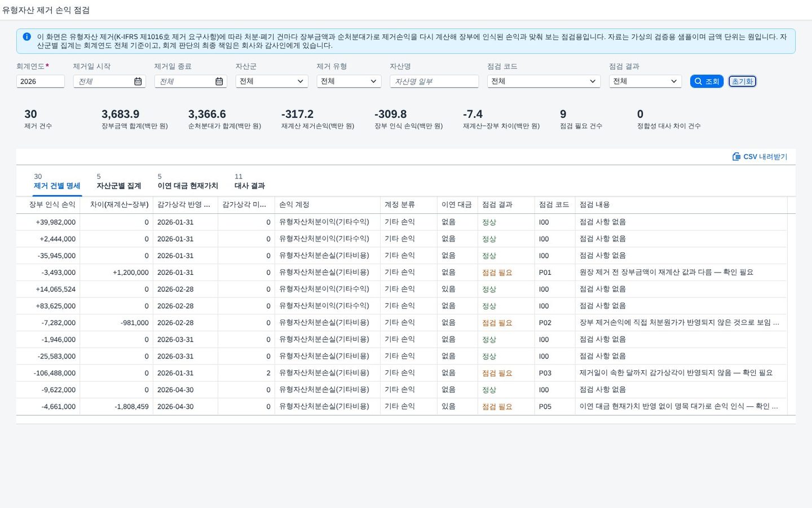This screenshot has height=508, width=812.
Task: Click the info icon in the notice banner
Action: tap(27, 37)
